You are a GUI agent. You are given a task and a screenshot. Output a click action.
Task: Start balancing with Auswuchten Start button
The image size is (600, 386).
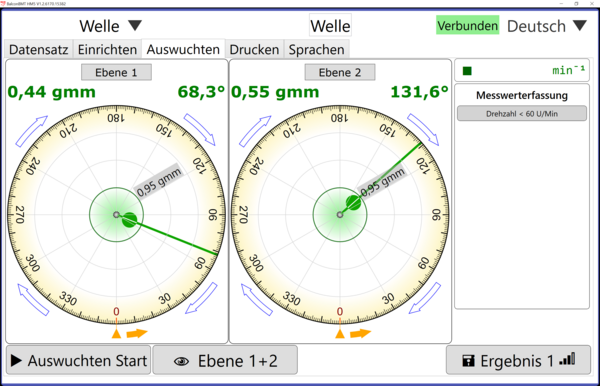[x=78, y=360]
